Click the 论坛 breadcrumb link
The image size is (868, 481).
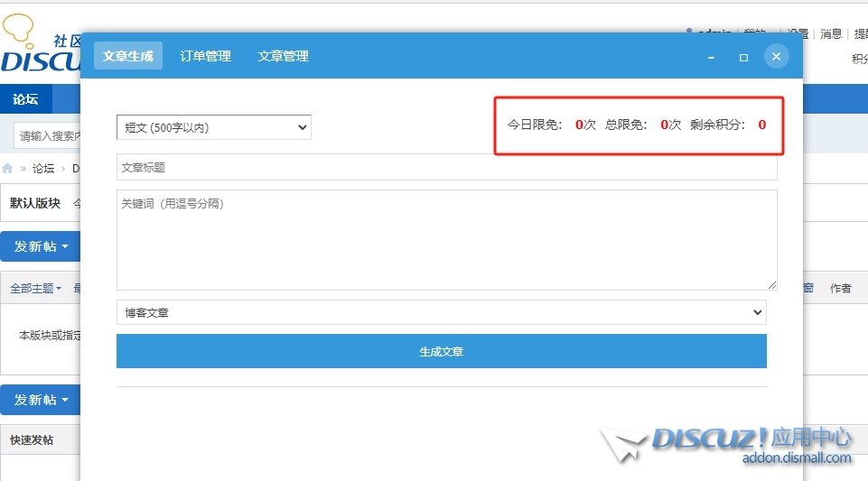point(43,169)
